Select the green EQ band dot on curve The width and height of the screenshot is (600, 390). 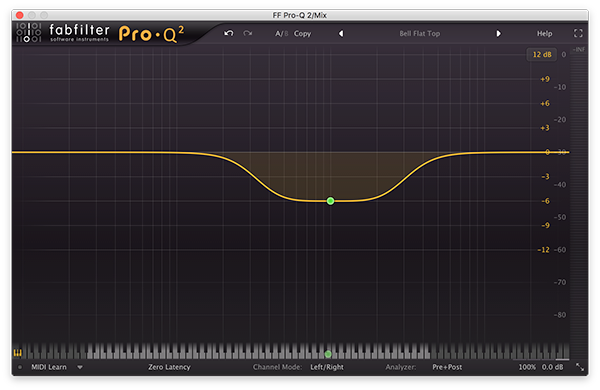coord(330,201)
